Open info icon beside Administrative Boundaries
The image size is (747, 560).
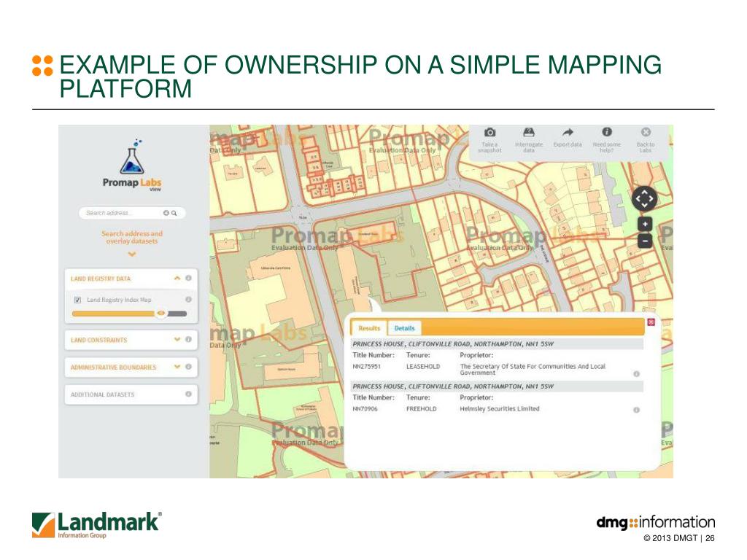tap(189, 367)
